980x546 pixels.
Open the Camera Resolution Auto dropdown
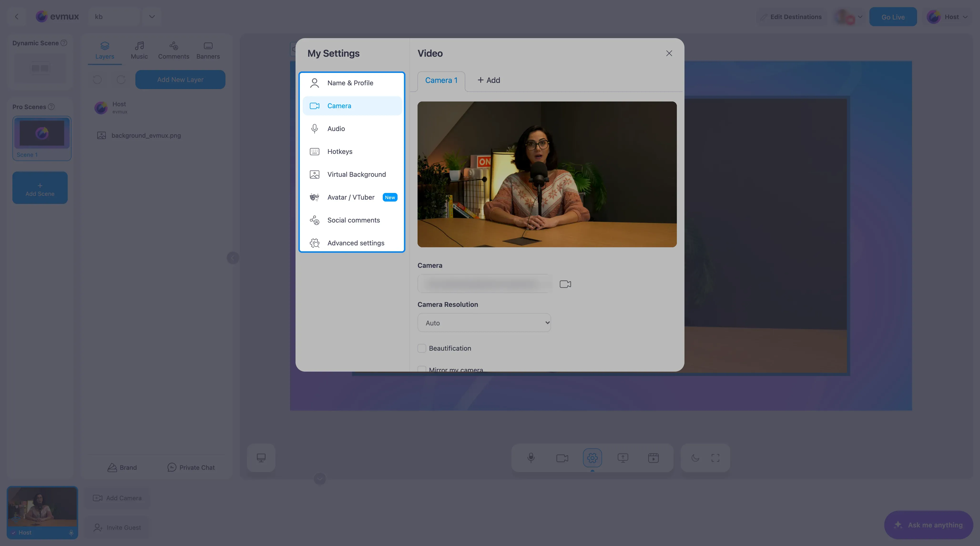coord(484,322)
